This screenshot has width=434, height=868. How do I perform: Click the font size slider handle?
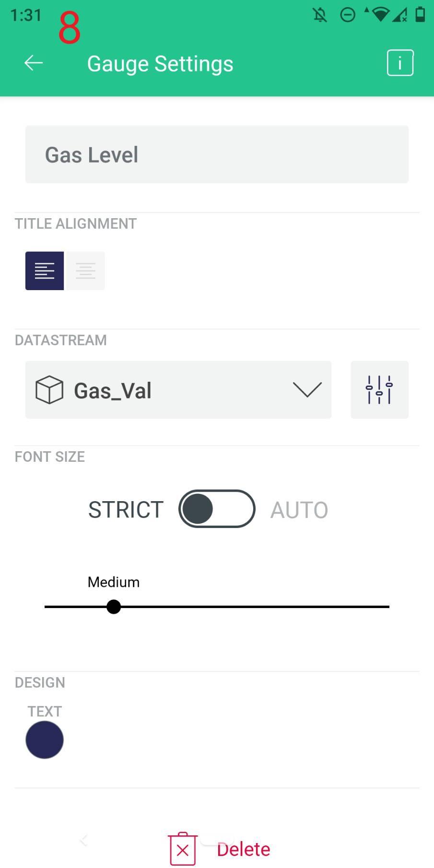pyautogui.click(x=114, y=607)
